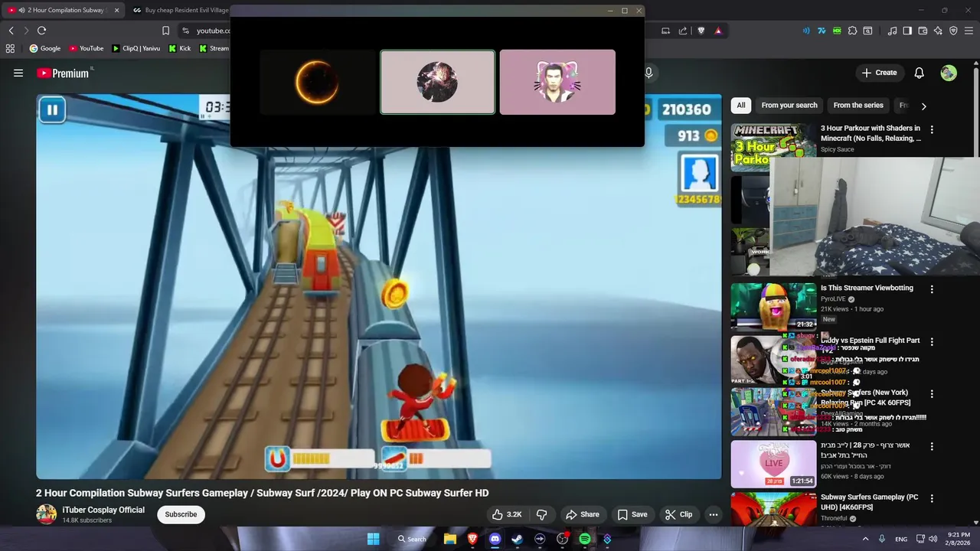Open Spotify from the taskbar

585,539
